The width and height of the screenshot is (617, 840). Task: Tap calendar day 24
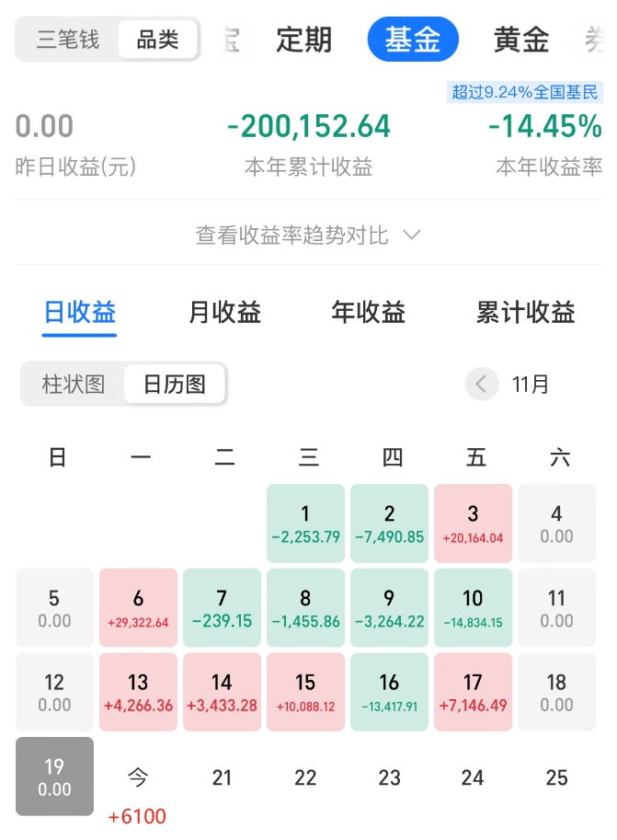(473, 777)
